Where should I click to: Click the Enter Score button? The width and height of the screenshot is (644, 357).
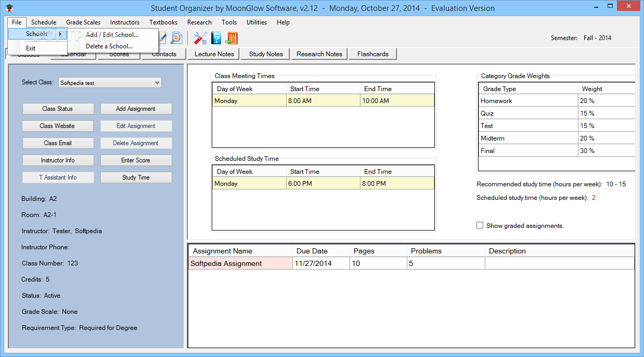136,160
